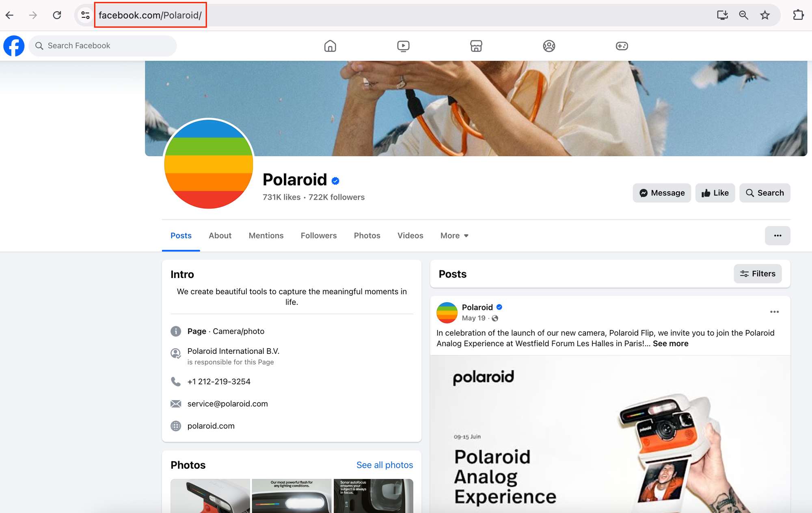Open browser extensions puzzle icon
The width and height of the screenshot is (812, 513).
pyautogui.click(x=798, y=15)
